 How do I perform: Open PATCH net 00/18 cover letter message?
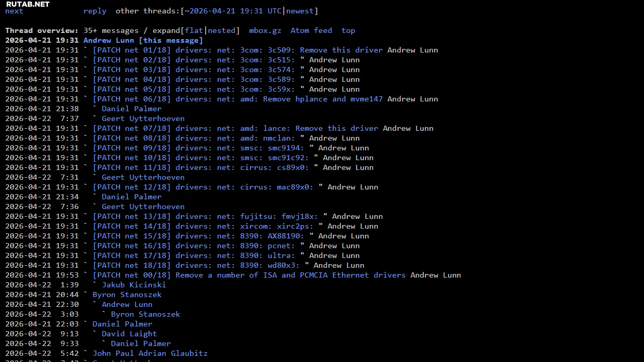249,275
